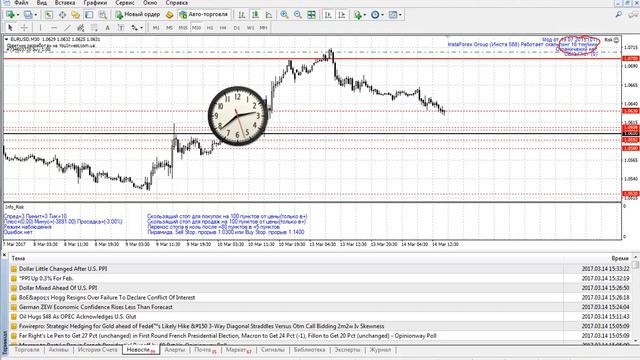This screenshot has width=640, height=360.
Task: Click the Новый ордер button
Action: (x=138, y=15)
